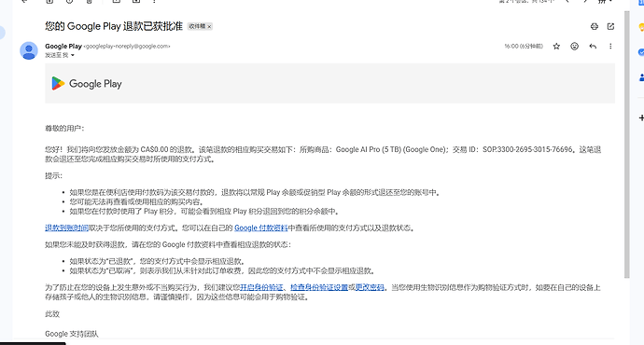Click the product name Google AI Pro (5 TB)
Viewport: 644px width, 345px height.
click(369, 150)
